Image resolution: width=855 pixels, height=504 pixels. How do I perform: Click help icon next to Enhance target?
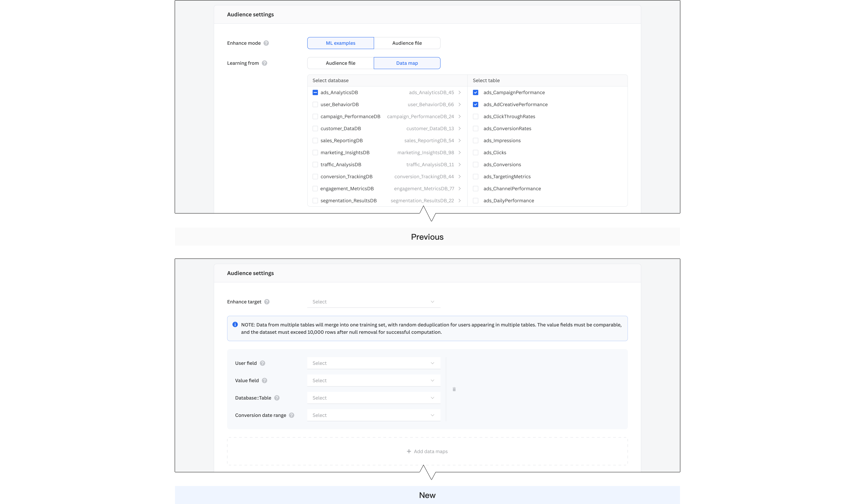267,302
